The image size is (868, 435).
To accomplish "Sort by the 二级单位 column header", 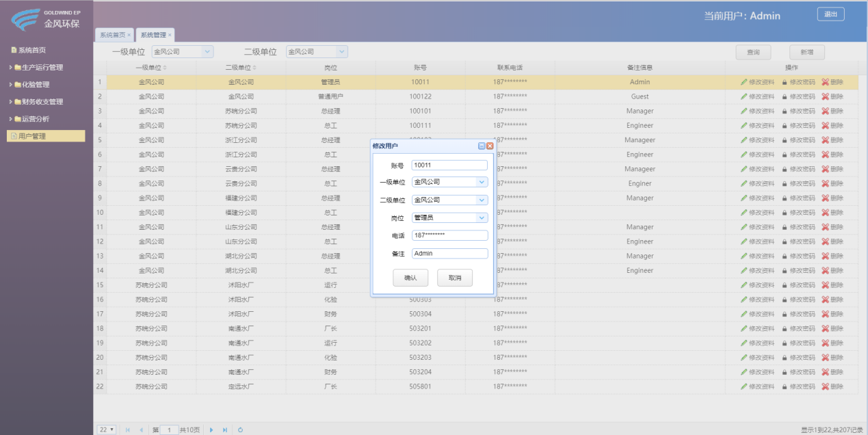I will click(x=241, y=68).
